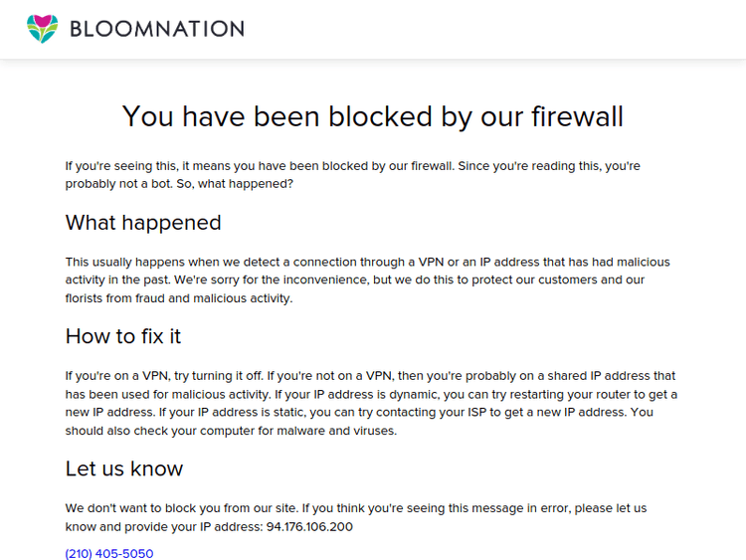Click the BLOOMNATION wordmark in header
Viewport: 746px width, 560px height.
[156, 29]
